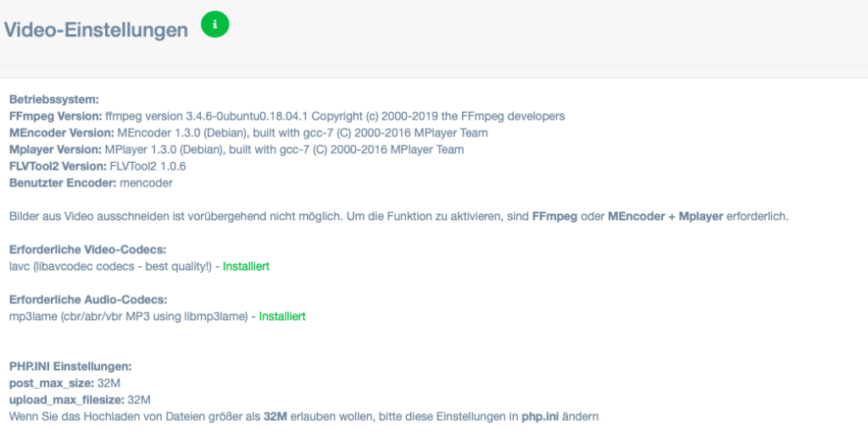Click the Video-Einstellungen page heading
Image resolution: width=868 pixels, height=433 pixels.
96,30
